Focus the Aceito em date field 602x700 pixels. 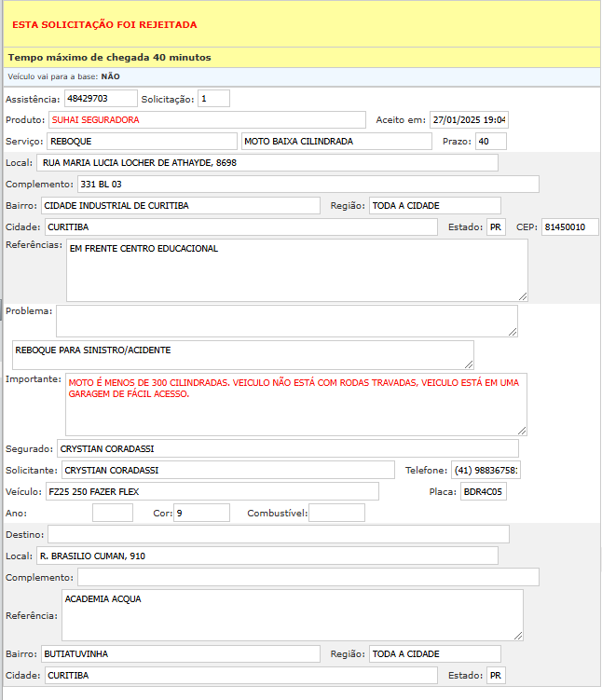tap(468, 119)
